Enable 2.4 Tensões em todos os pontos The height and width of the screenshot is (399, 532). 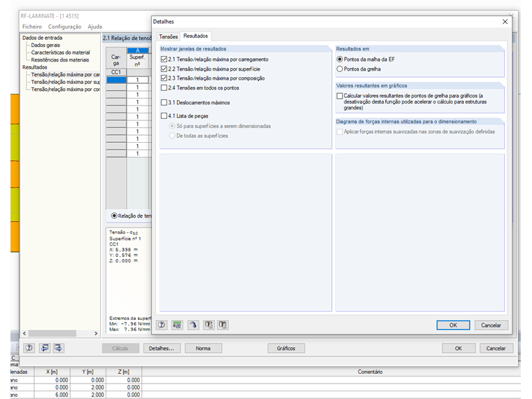pos(164,88)
